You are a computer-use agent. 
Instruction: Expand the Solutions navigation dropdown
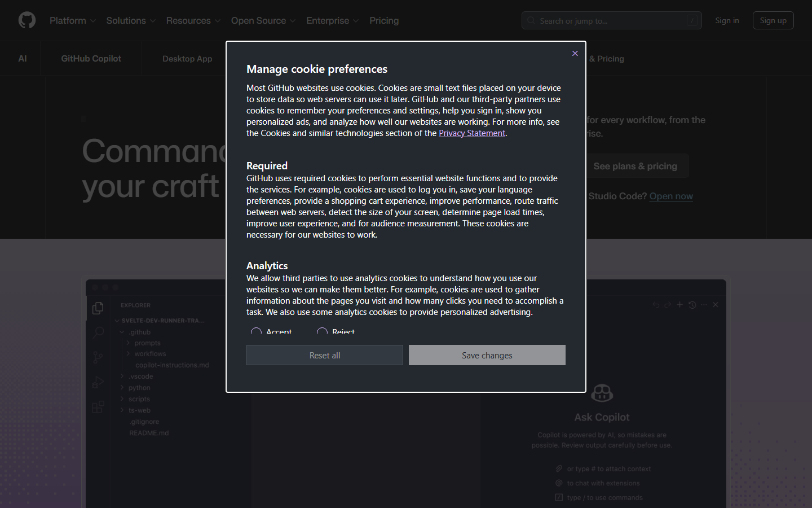131,20
